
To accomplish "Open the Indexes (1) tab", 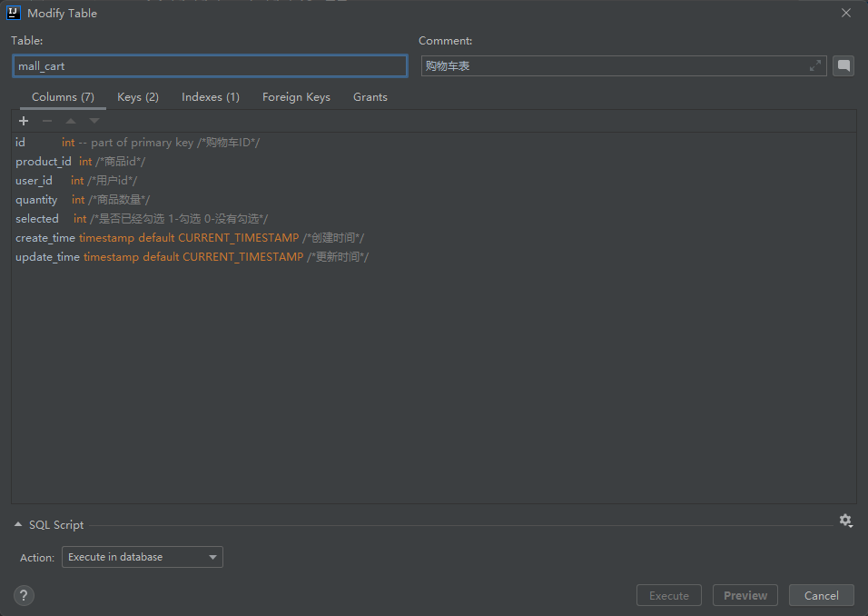I will click(211, 97).
